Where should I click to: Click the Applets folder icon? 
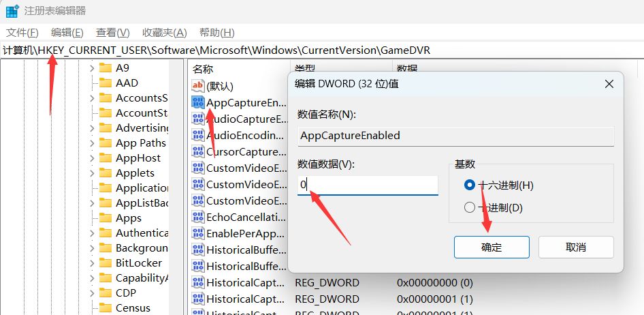106,172
